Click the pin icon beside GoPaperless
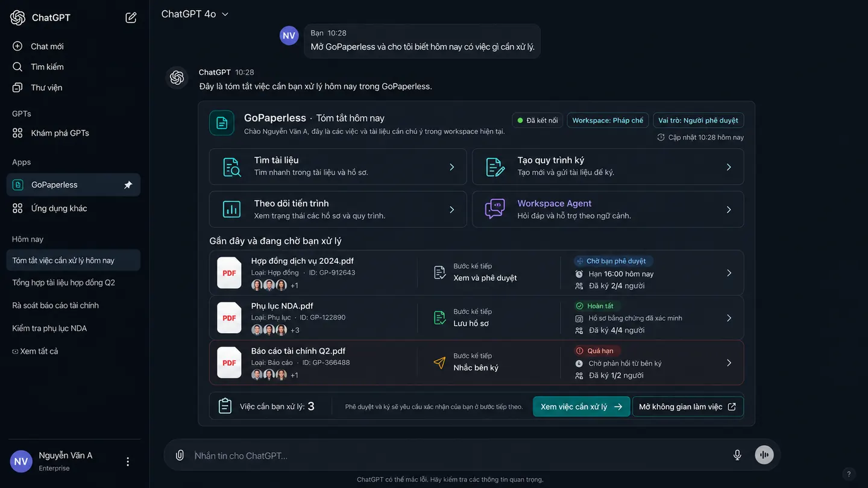 (128, 185)
